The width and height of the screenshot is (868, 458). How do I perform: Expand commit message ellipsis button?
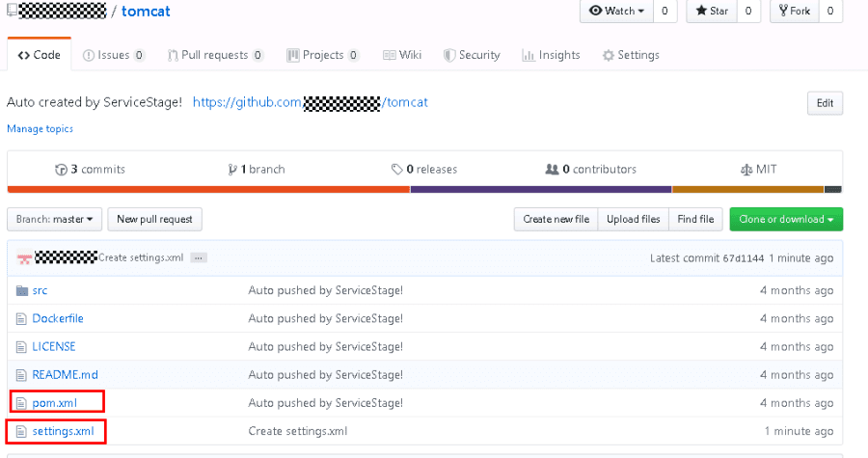[x=198, y=257]
